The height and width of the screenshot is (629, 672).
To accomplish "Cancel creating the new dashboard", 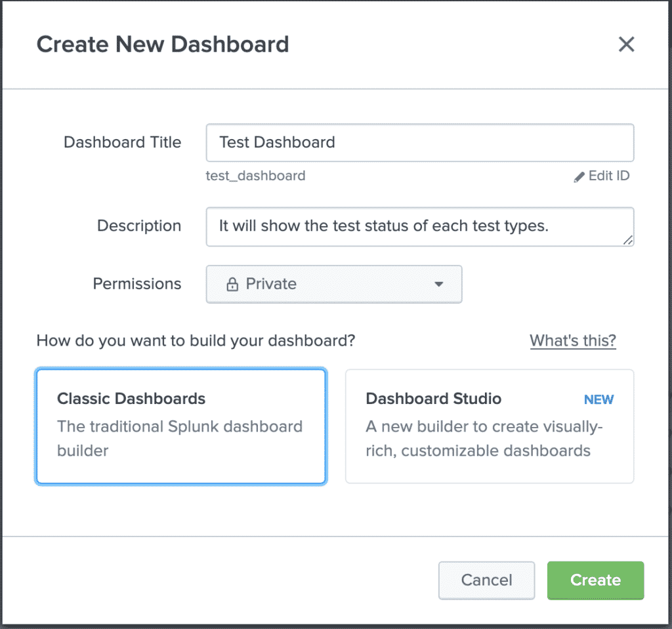I will click(x=486, y=580).
